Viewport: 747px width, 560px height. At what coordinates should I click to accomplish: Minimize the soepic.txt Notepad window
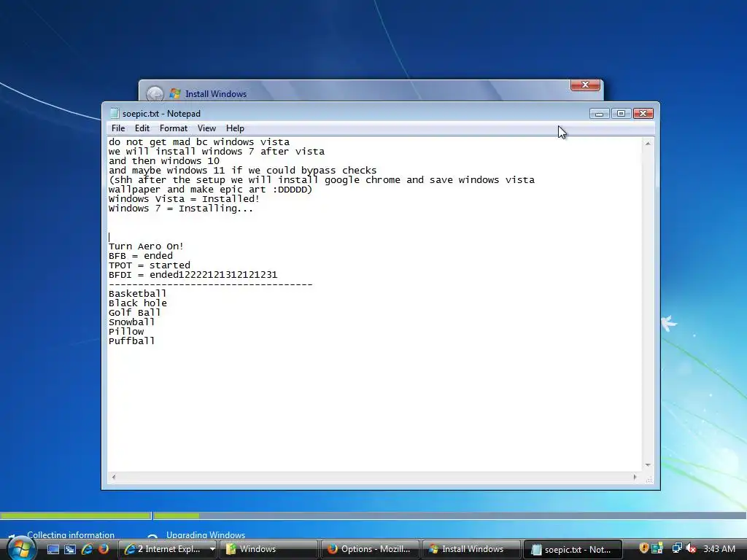pos(600,113)
